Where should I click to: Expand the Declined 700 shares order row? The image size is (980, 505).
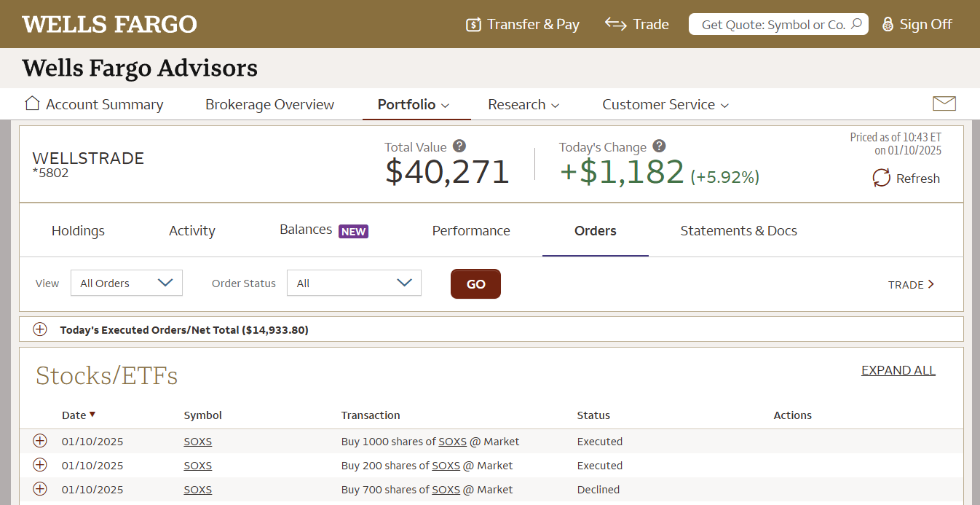point(40,489)
